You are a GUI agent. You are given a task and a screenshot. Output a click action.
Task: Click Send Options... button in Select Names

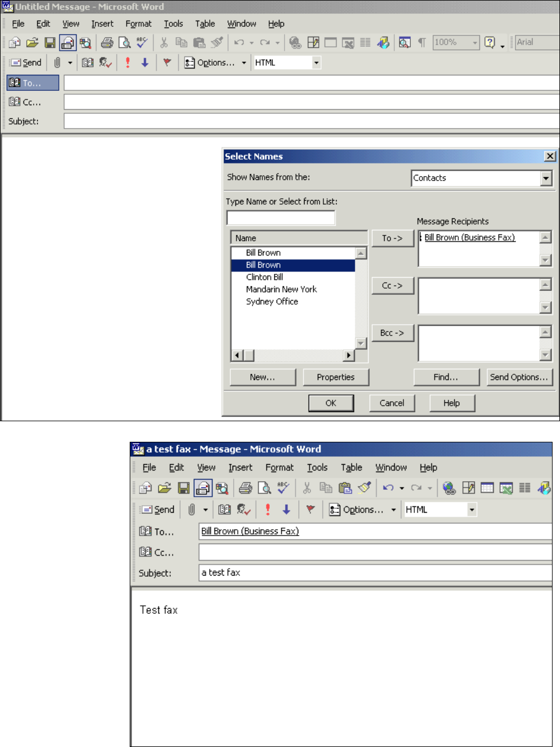coord(519,377)
